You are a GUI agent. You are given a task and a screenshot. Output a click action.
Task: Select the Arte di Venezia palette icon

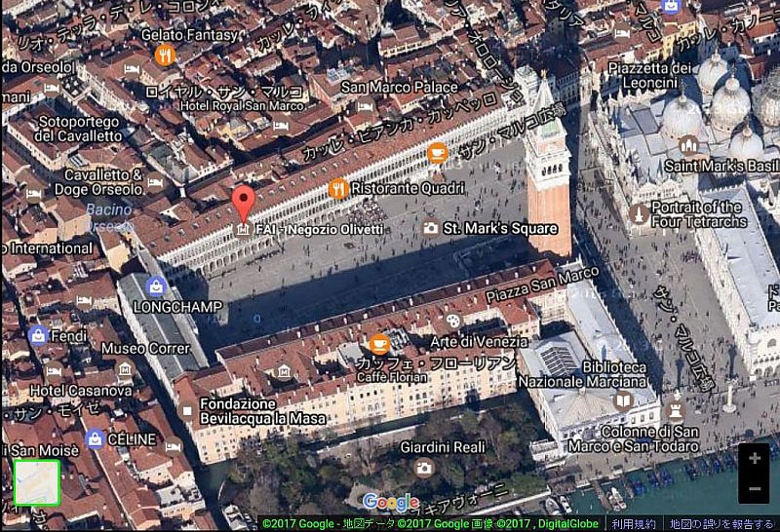coord(452,321)
